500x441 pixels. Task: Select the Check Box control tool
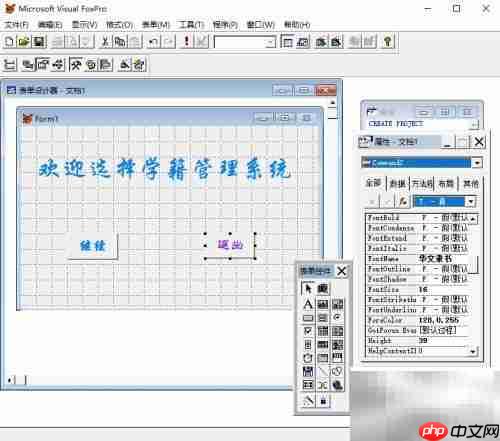[x=308, y=331]
